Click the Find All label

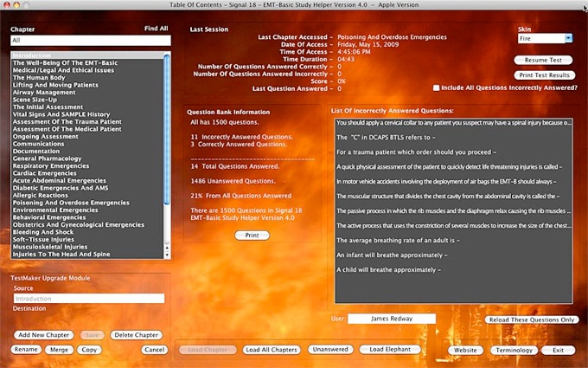[x=156, y=29]
